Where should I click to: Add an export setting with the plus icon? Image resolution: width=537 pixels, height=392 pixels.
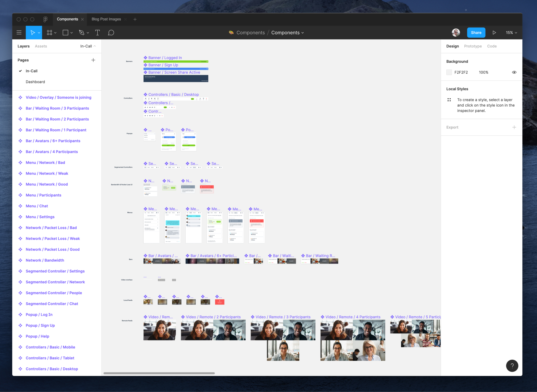point(514,127)
